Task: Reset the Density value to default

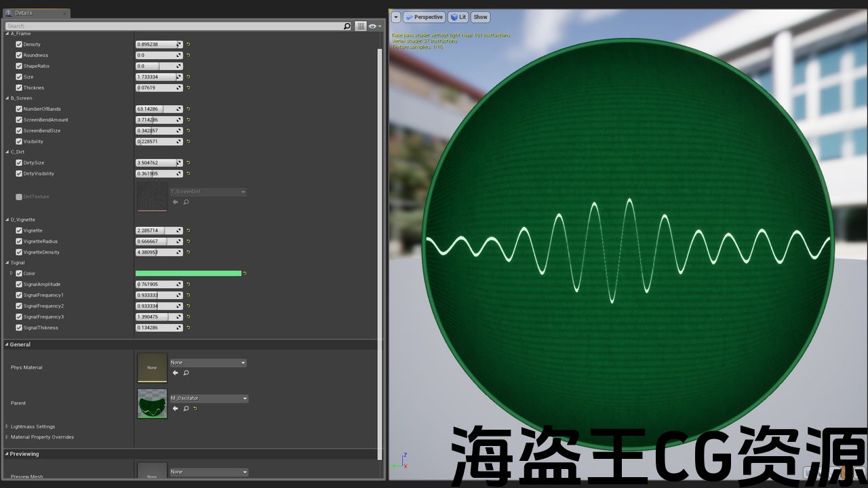Action: [x=189, y=45]
